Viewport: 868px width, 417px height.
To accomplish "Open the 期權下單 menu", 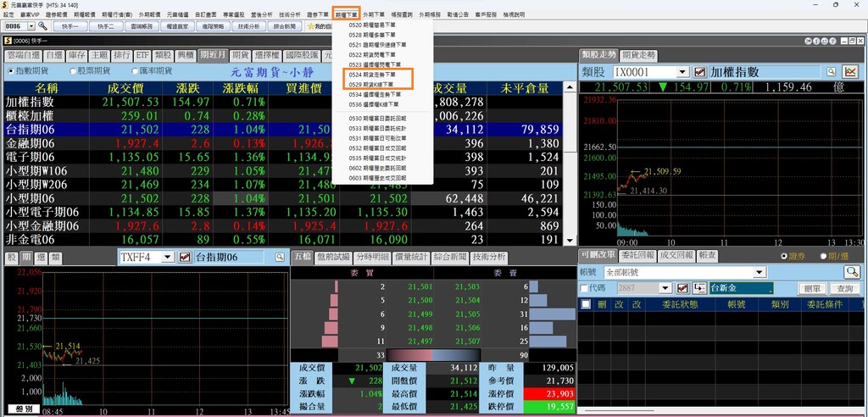I will pos(347,14).
